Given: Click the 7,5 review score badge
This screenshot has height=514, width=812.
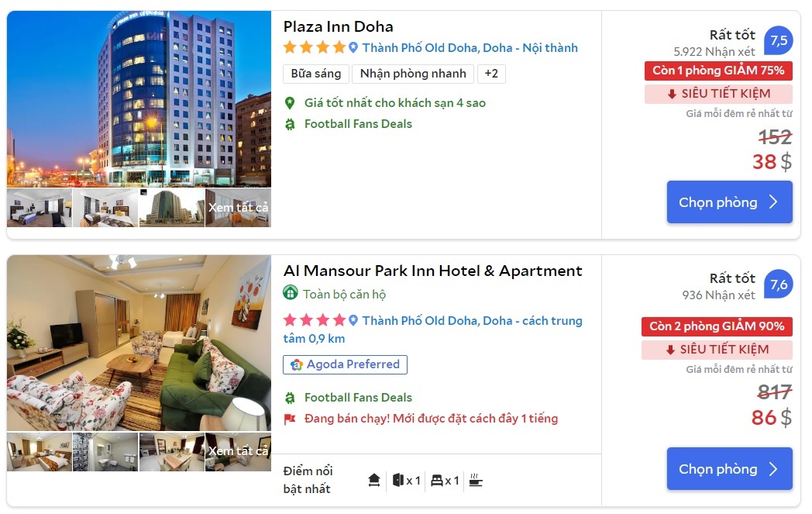Looking at the screenshot, I should tap(778, 40).
